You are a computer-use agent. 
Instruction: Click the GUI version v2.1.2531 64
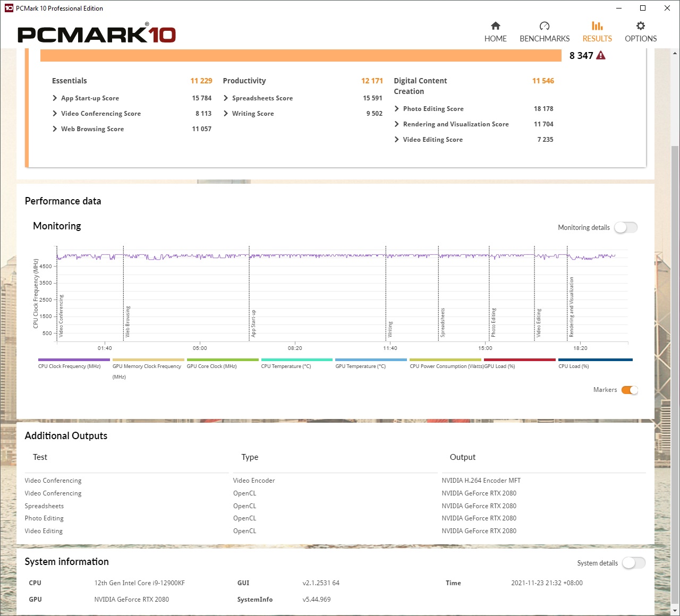[321, 583]
